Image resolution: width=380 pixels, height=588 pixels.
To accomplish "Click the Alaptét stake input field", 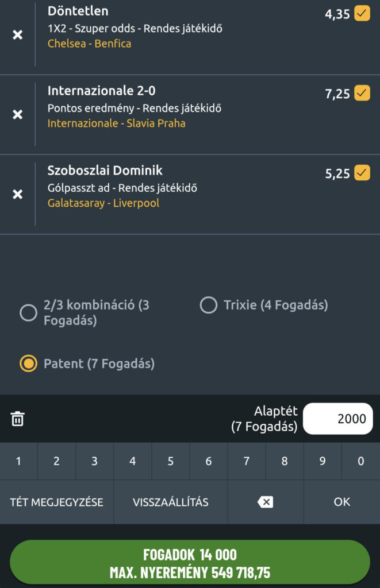I will click(x=337, y=419).
